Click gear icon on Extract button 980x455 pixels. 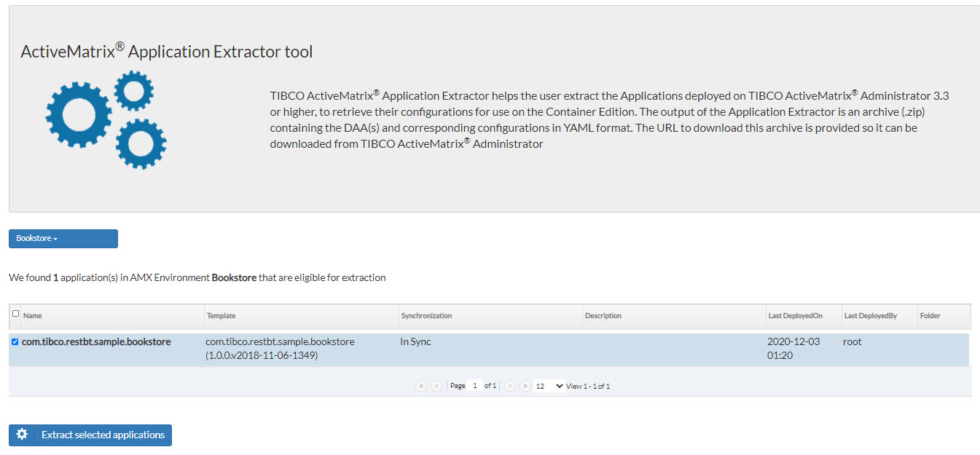point(22,435)
